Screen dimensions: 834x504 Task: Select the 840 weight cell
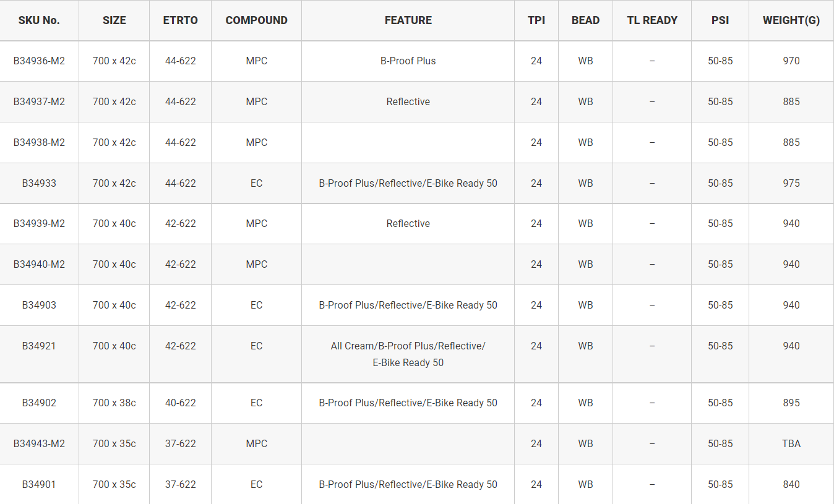coord(791,484)
